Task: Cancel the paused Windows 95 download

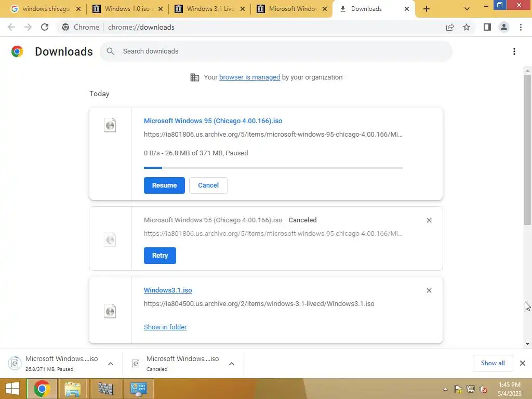Action: 208,185
